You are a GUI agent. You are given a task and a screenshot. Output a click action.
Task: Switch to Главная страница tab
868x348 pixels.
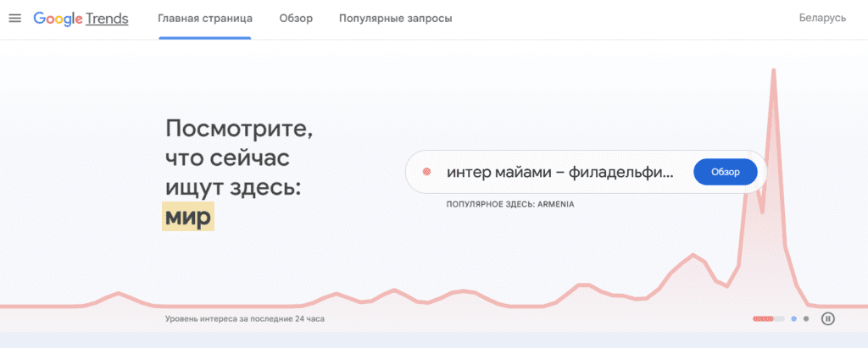(x=205, y=19)
